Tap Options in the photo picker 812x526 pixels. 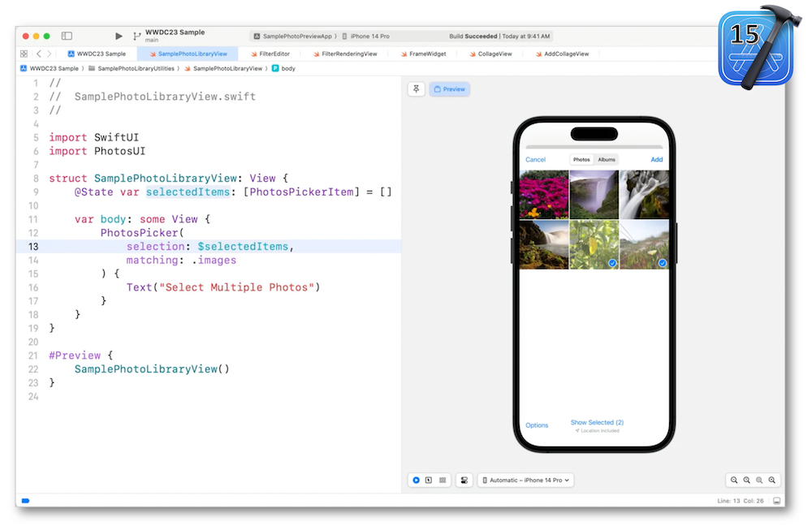537,425
